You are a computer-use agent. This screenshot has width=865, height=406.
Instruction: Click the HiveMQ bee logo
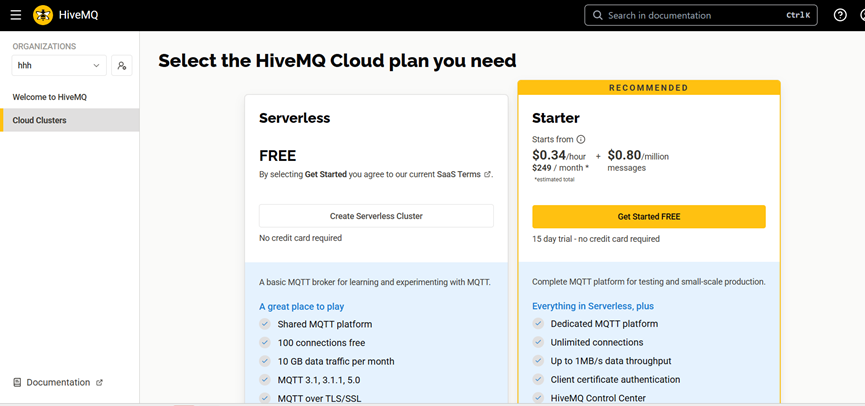(43, 15)
